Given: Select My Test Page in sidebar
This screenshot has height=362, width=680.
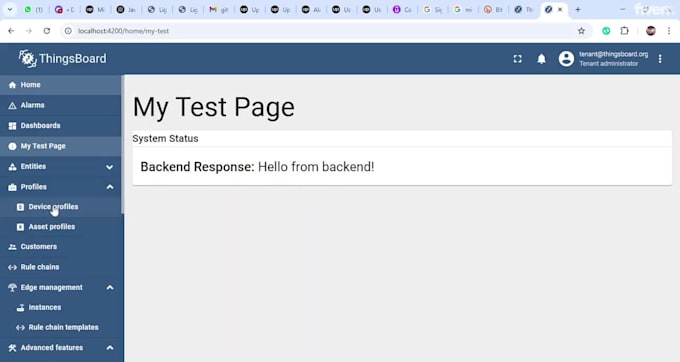Looking at the screenshot, I should tap(61, 146).
